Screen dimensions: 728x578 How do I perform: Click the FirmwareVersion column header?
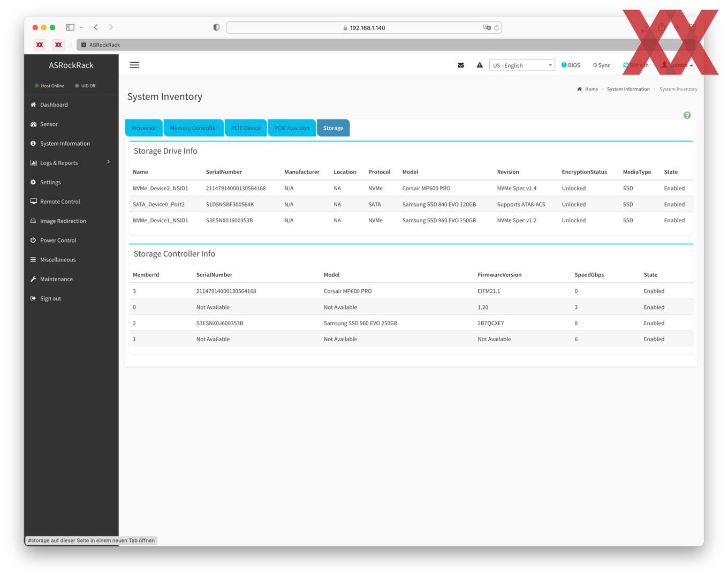[x=499, y=275]
